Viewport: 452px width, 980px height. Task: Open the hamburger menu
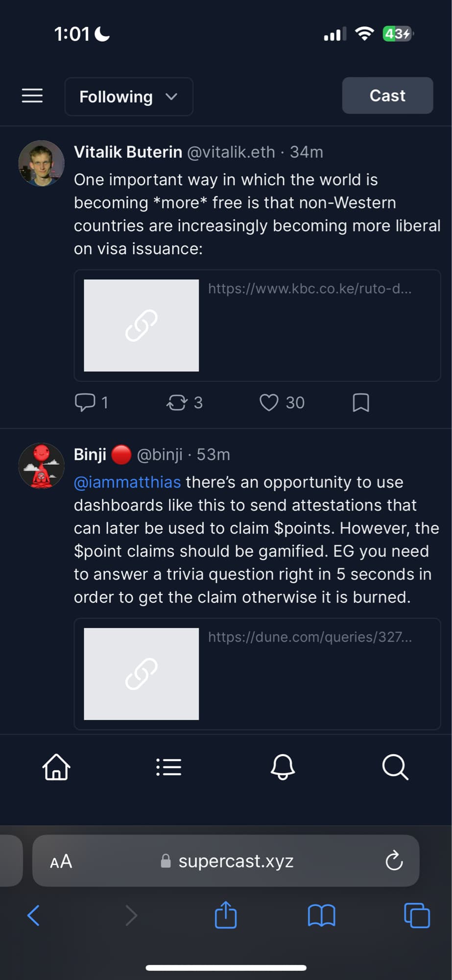(x=32, y=96)
